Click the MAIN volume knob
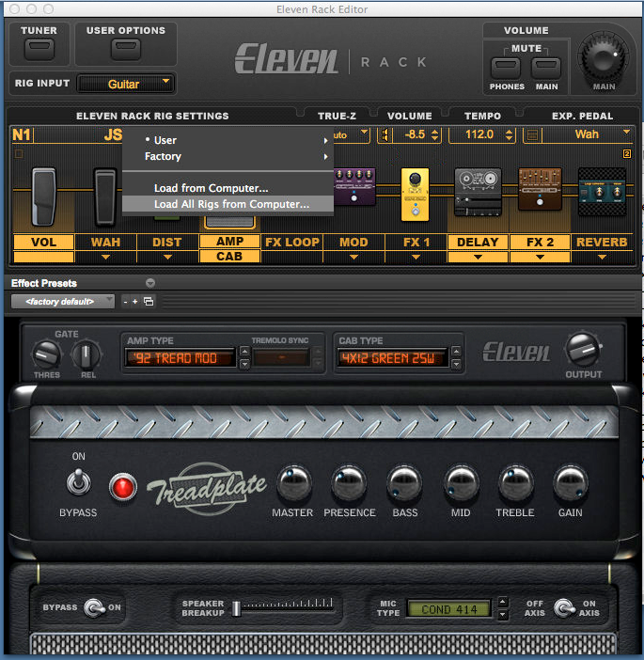The image size is (644, 660). 604,57
